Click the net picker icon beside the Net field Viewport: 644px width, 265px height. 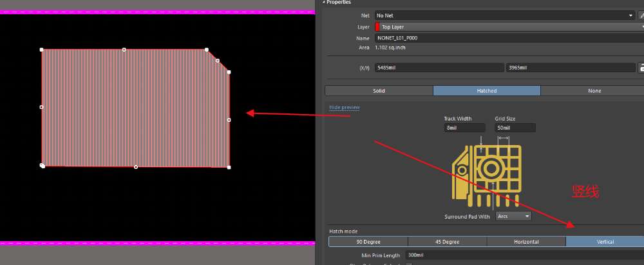(641, 15)
